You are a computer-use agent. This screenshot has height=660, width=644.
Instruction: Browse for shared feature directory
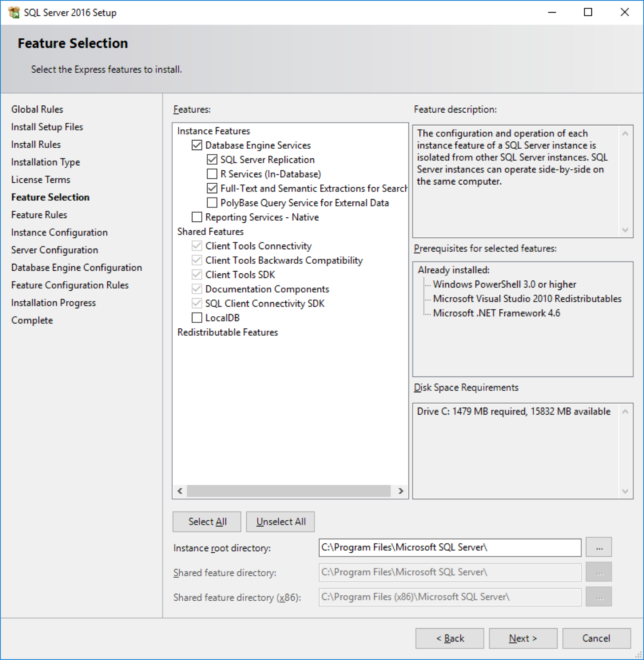[599, 572]
